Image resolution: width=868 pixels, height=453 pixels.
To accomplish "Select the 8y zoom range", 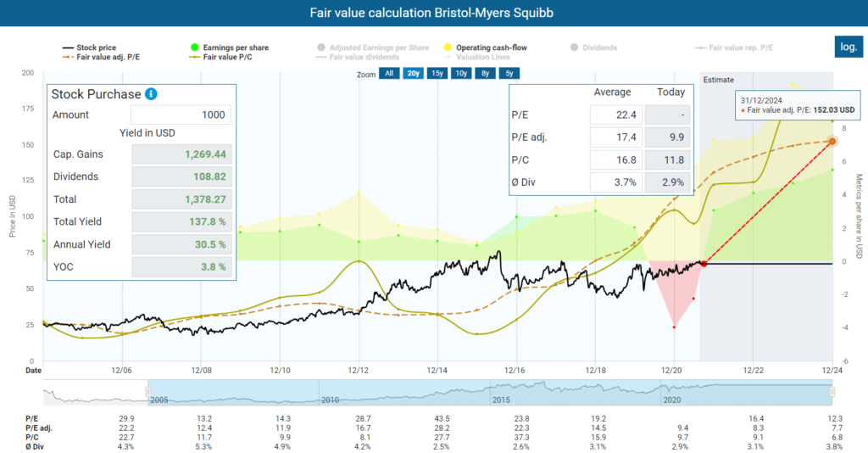I will pyautogui.click(x=485, y=73).
